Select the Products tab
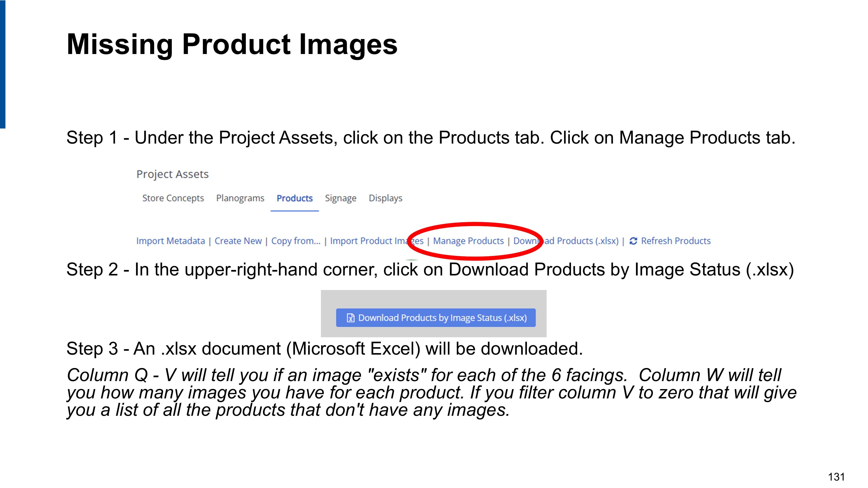Viewport: 868px width, 488px height. (x=294, y=198)
